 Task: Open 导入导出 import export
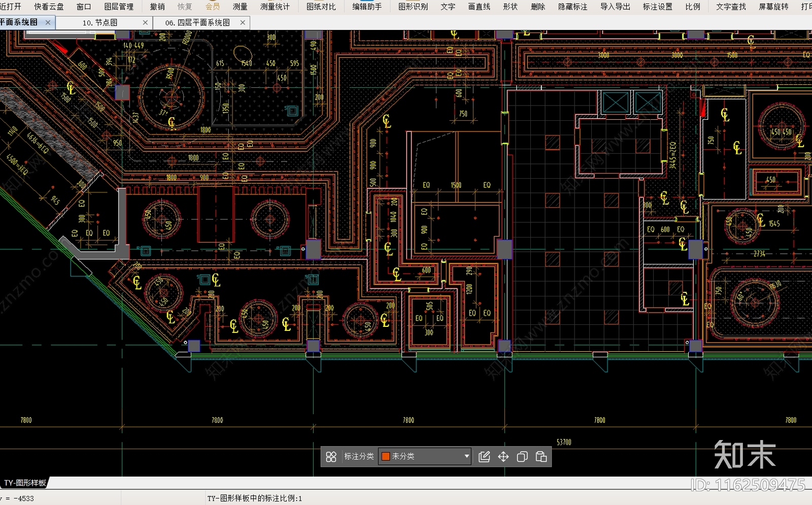615,7
